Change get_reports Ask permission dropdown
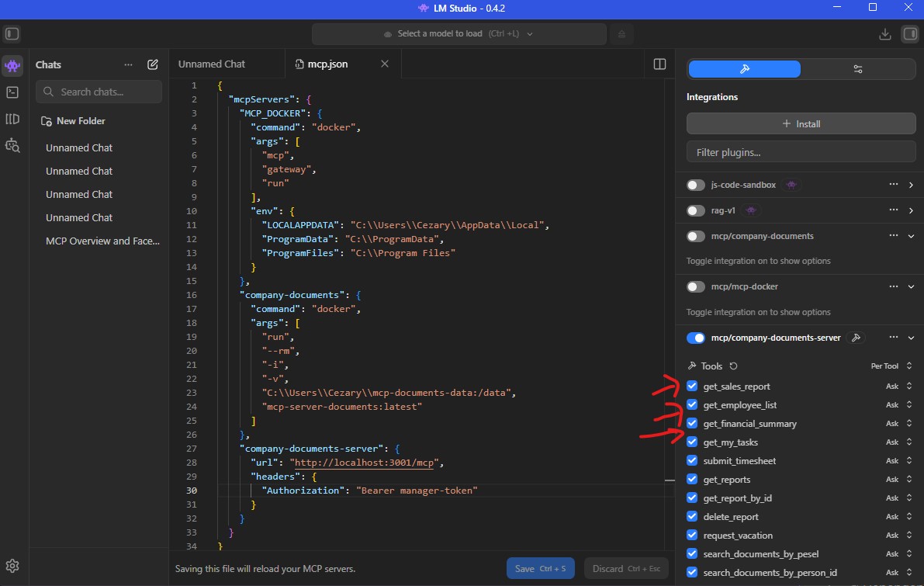924x586 pixels. click(899, 480)
